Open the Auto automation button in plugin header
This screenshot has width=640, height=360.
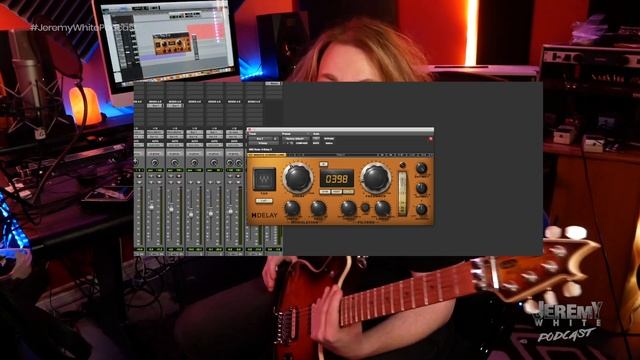pos(316,139)
